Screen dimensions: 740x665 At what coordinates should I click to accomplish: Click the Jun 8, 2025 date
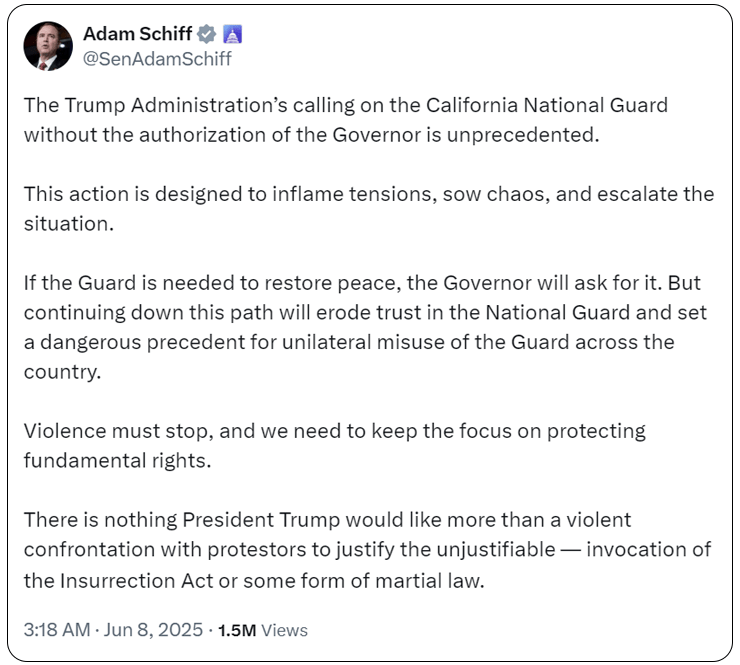[153, 630]
